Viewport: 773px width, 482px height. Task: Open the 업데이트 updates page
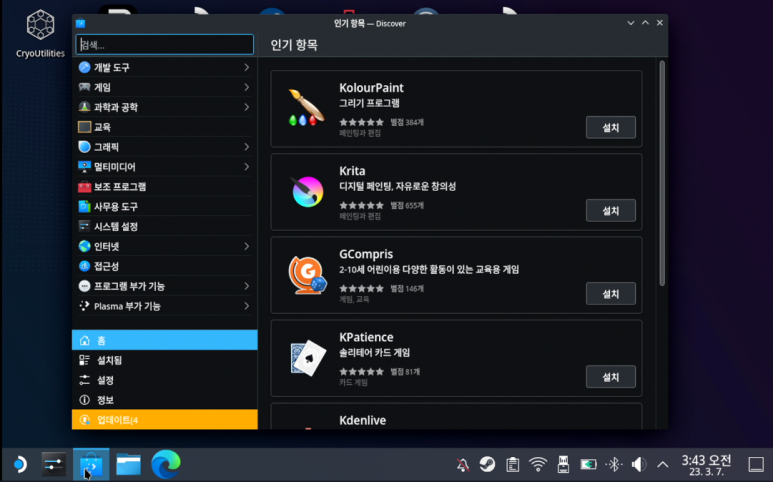[x=165, y=419]
